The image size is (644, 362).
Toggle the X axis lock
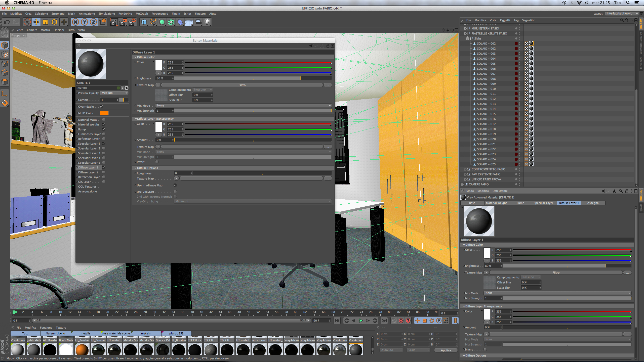click(75, 22)
